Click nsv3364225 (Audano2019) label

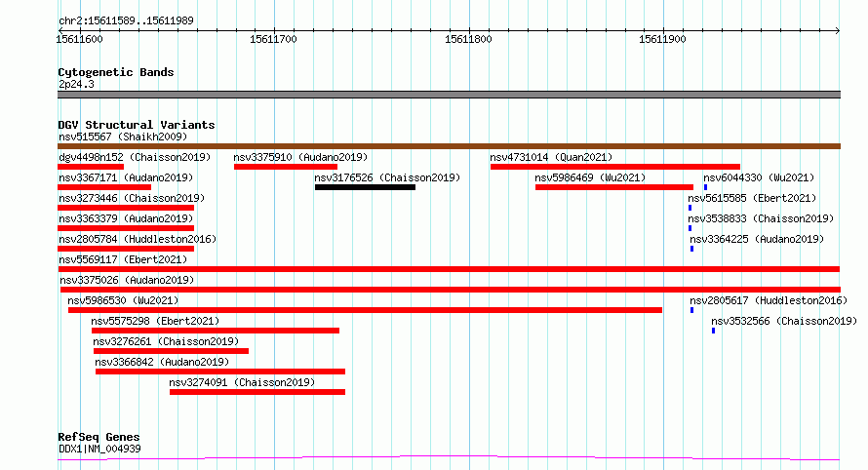click(757, 239)
